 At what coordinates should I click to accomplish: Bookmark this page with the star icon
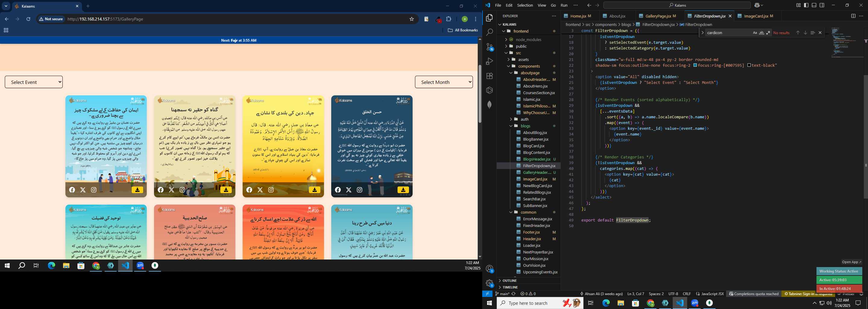click(411, 19)
